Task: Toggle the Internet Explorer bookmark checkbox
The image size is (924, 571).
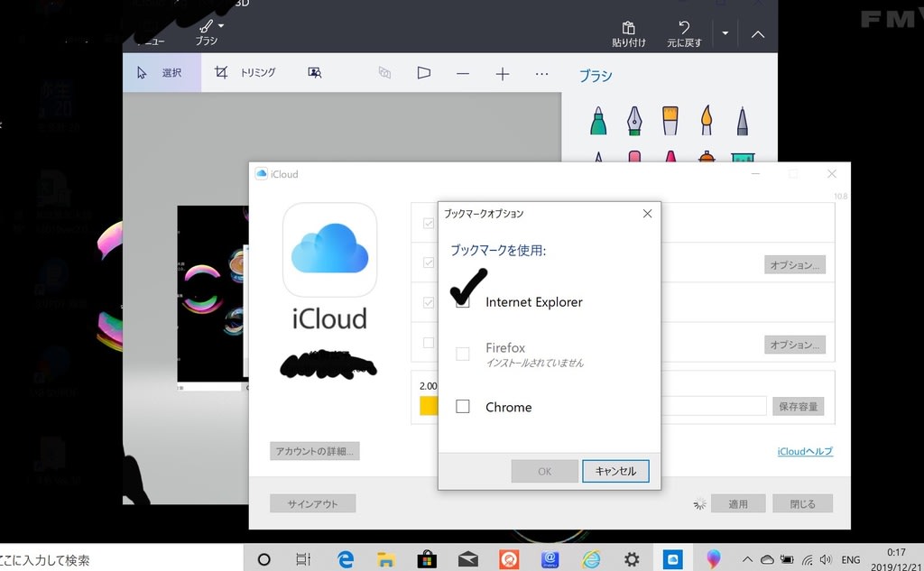Action: click(x=463, y=301)
